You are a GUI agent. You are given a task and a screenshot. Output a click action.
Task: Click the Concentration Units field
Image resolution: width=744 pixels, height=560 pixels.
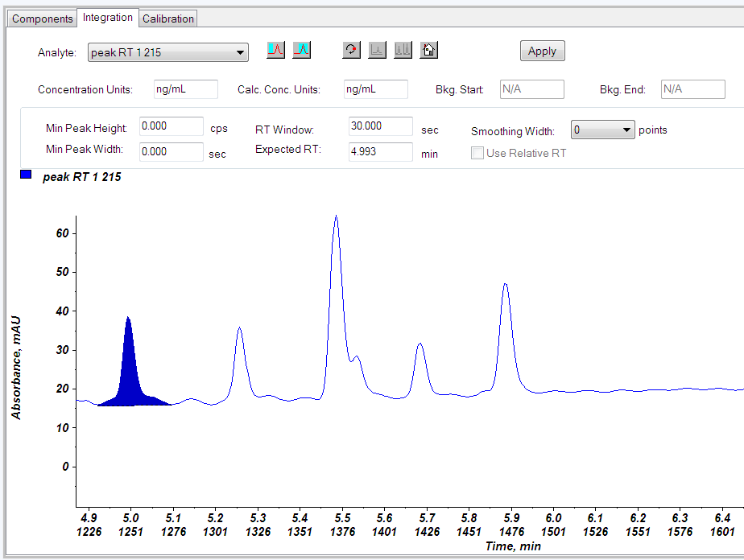[185, 89]
